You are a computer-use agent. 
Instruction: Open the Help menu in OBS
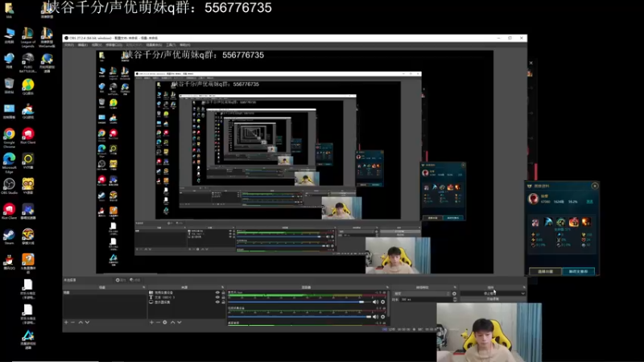point(185,45)
